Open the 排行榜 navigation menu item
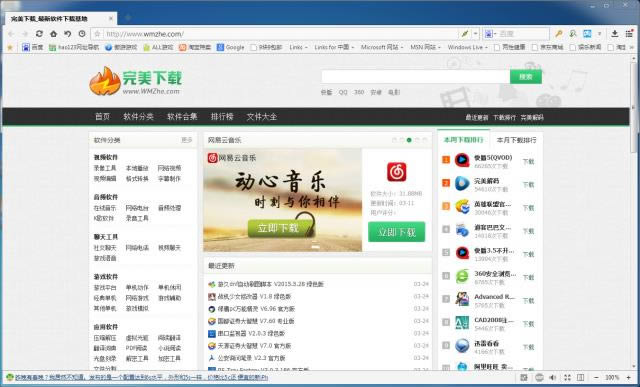The width and height of the screenshot is (640, 387). (x=222, y=117)
